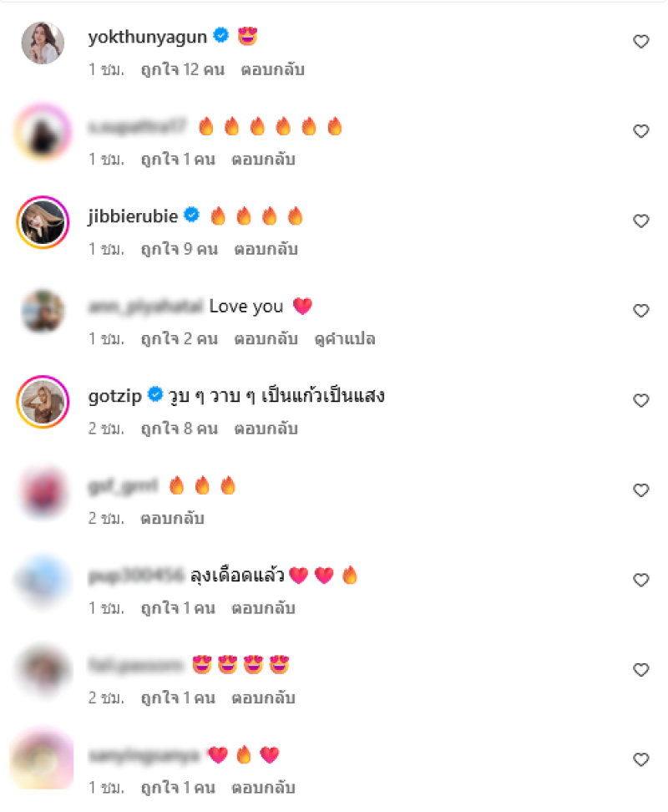The height and width of the screenshot is (812, 668).
Task: Visit the jibbierubie profile username
Action: (133, 216)
